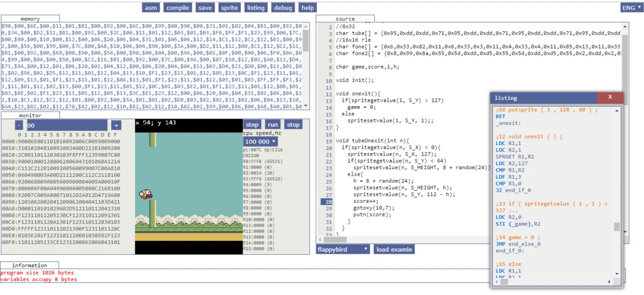
Task: Click 'pc:007C Op:C216' register line
Action: pyautogui.click(x=264, y=150)
